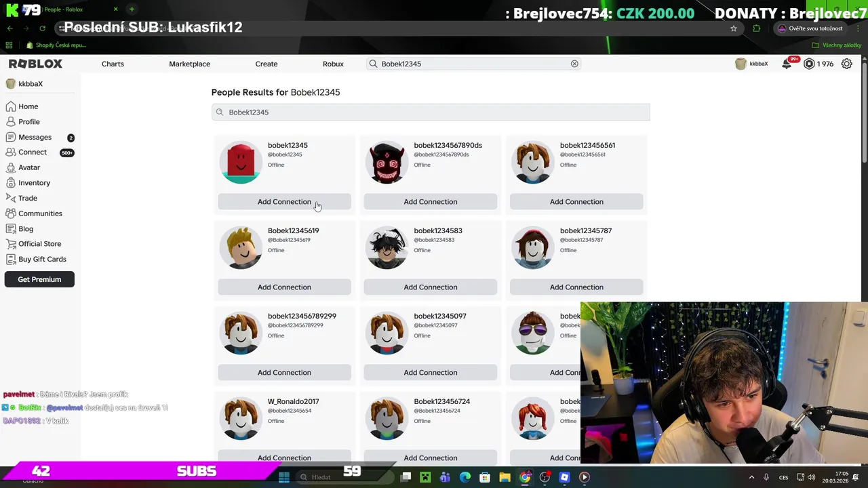Click the magnifier icon in top search bar
The image size is (868, 488).
click(373, 64)
